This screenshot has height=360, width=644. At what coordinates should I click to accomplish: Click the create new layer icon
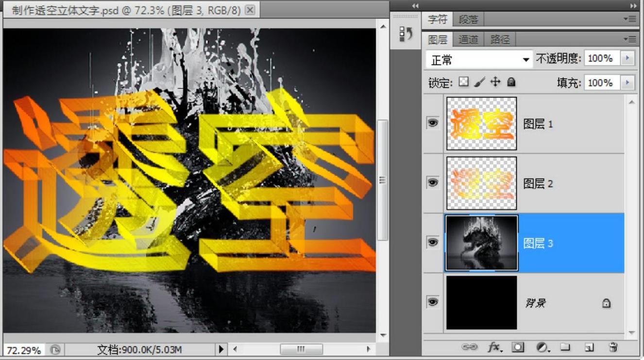pyautogui.click(x=589, y=347)
